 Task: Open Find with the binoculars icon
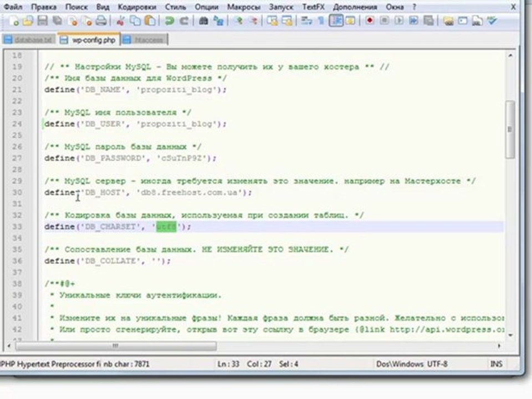tap(203, 21)
